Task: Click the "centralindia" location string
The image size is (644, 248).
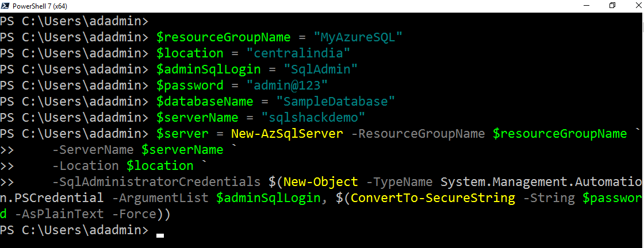Action: pos(298,53)
